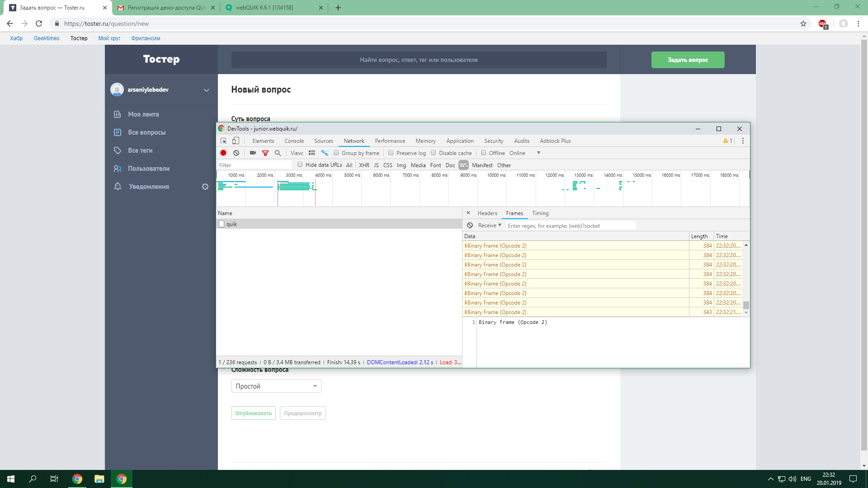Open the Online throttling dropdown

tap(524, 153)
